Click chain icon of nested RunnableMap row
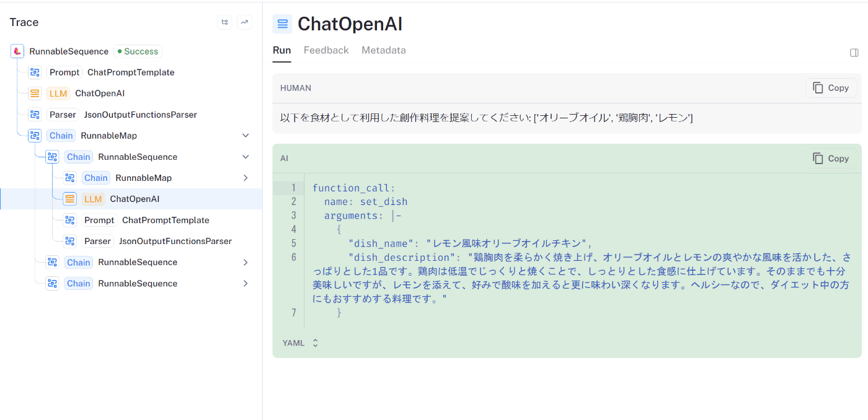This screenshot has width=868, height=420. [x=69, y=178]
